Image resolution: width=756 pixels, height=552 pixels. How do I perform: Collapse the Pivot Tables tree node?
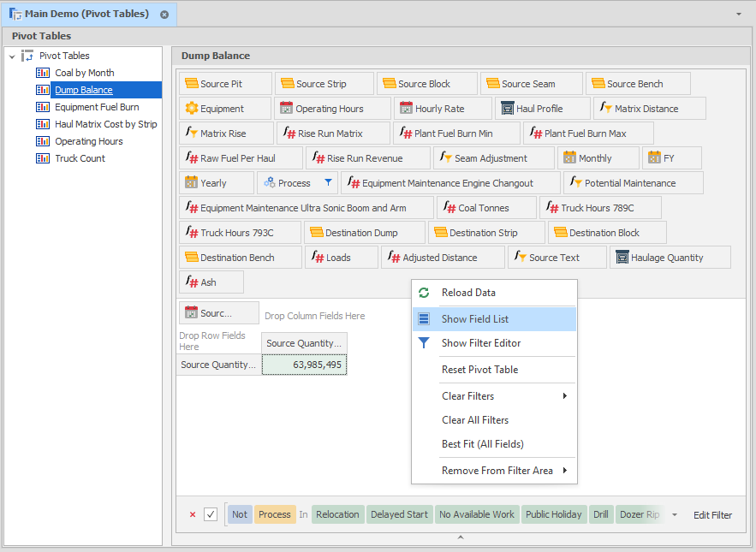point(9,55)
